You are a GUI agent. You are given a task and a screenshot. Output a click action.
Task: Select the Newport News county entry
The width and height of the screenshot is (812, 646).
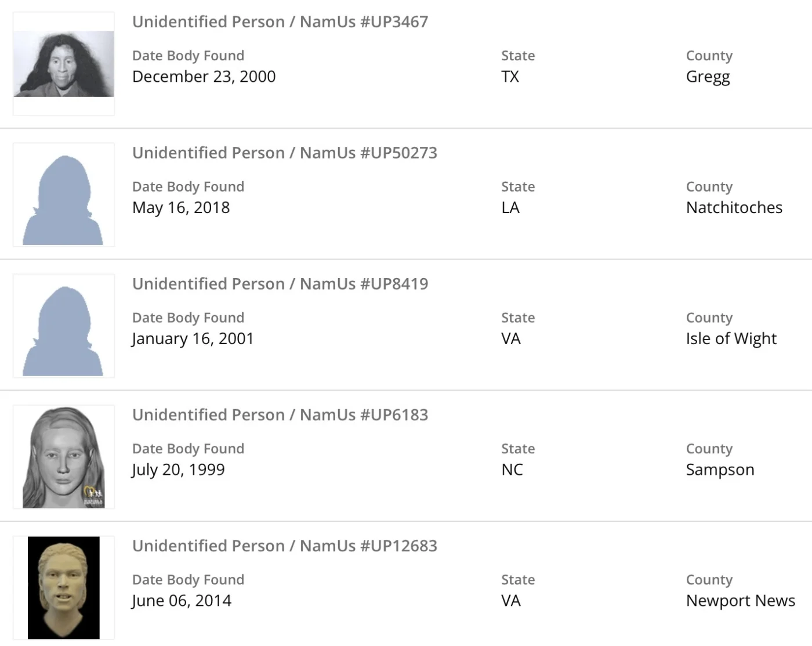pyautogui.click(x=740, y=601)
